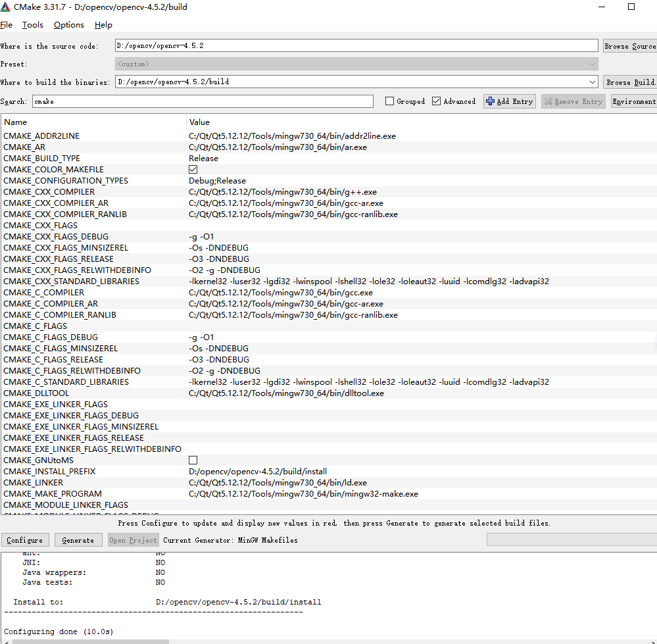Open the Preset dropdown
This screenshot has height=644, width=657.
(356, 64)
